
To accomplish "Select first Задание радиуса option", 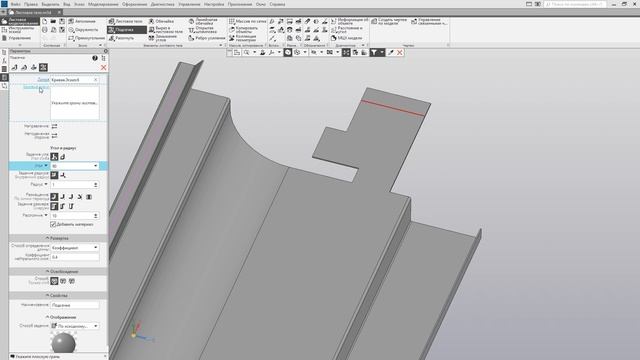I will click(54, 175).
